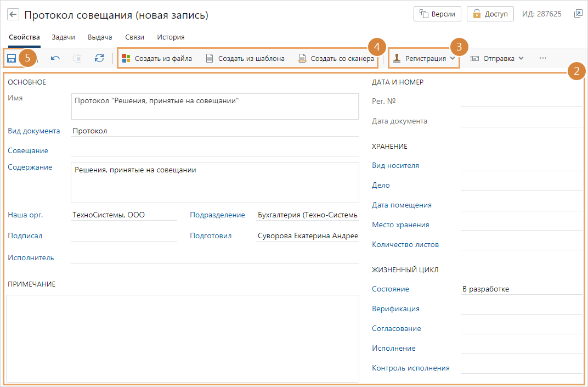Choose 'Создать из шаблона' in the toolbar

245,58
